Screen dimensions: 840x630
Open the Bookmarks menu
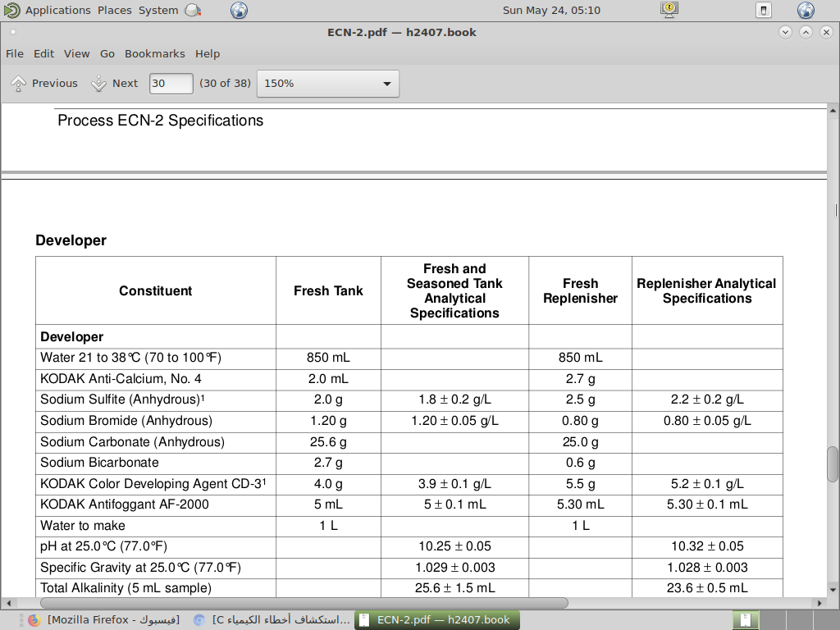[155, 53]
